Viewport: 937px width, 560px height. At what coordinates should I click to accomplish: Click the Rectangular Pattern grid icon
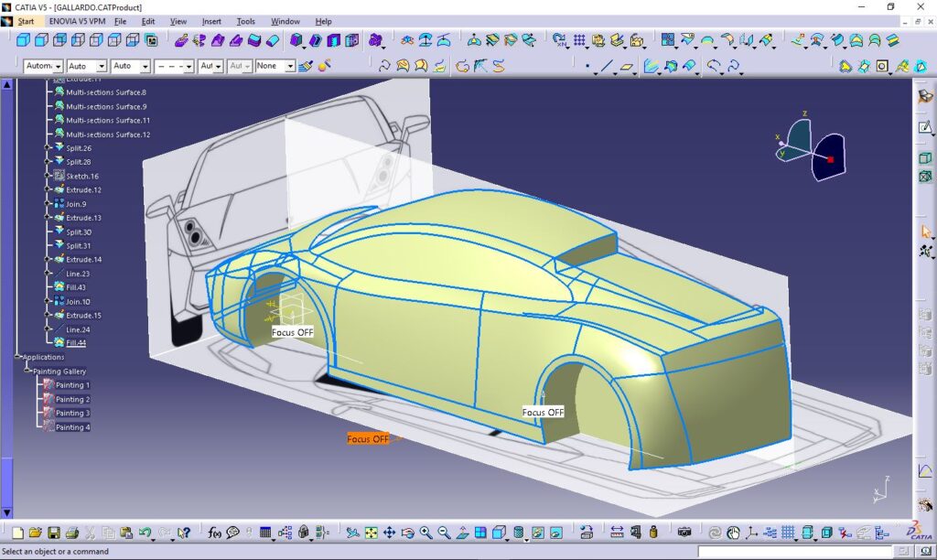[579, 40]
